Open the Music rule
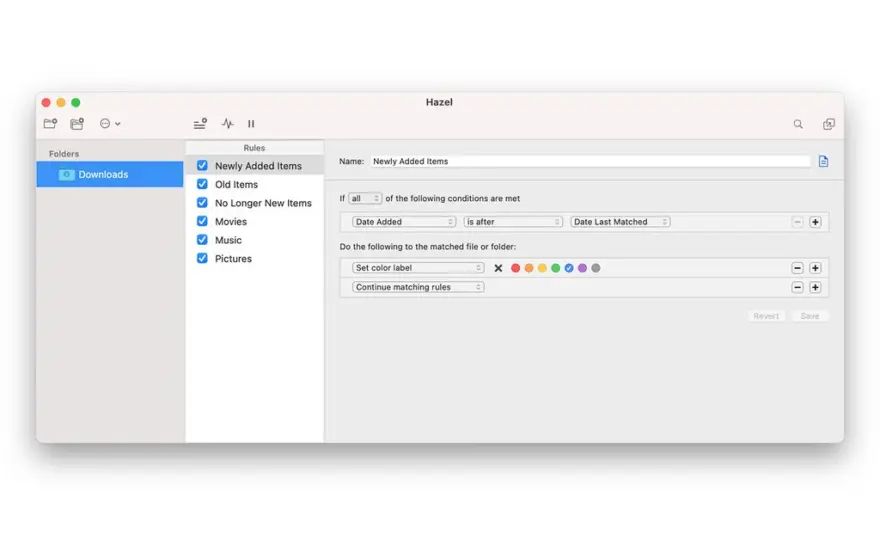 pyautogui.click(x=228, y=240)
